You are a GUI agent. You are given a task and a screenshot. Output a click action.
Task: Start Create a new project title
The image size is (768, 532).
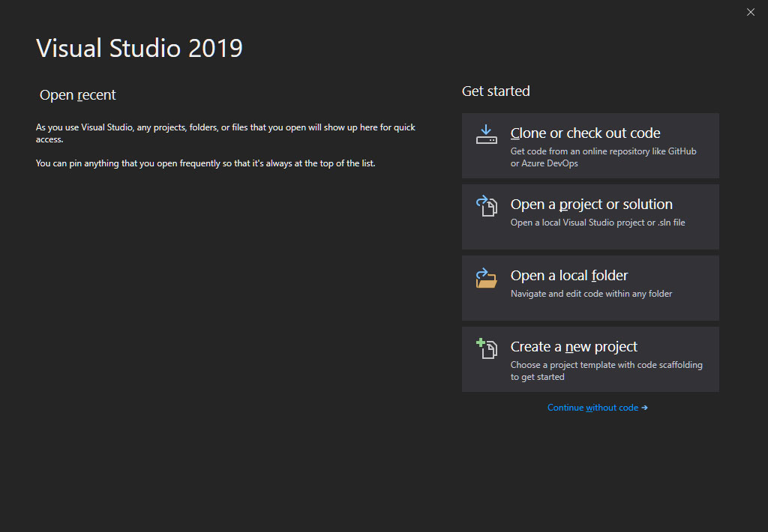574,346
